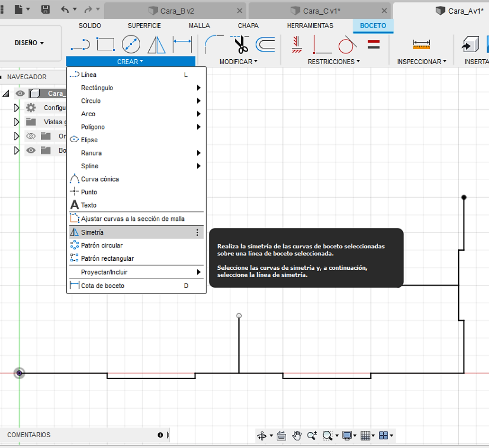489x448 pixels.
Task: Click the Look At icon
Action: [281, 436]
